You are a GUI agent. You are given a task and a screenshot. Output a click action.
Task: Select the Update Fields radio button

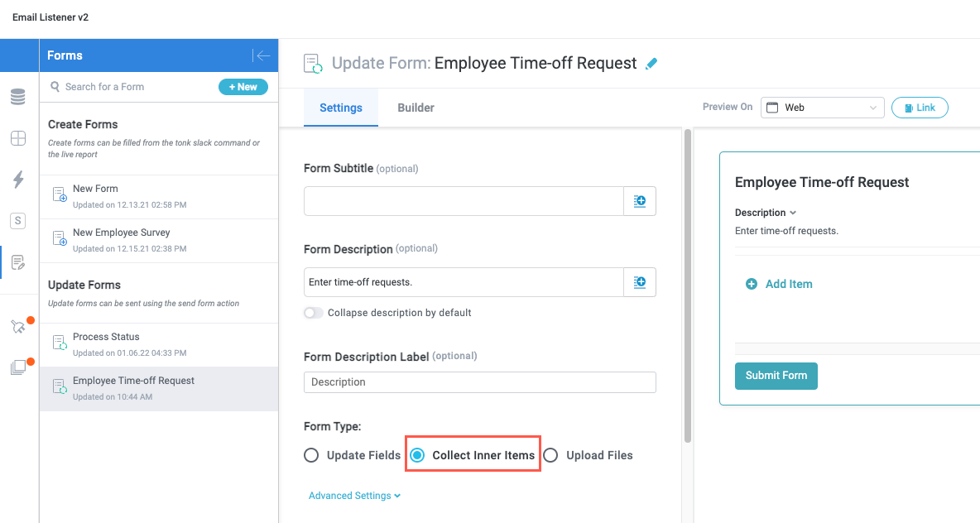(x=311, y=455)
